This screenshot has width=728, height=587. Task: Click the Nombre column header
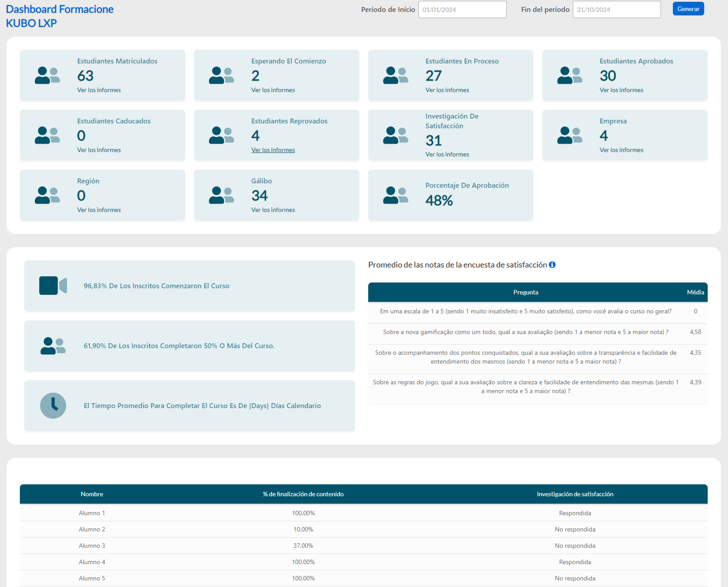tap(92, 494)
